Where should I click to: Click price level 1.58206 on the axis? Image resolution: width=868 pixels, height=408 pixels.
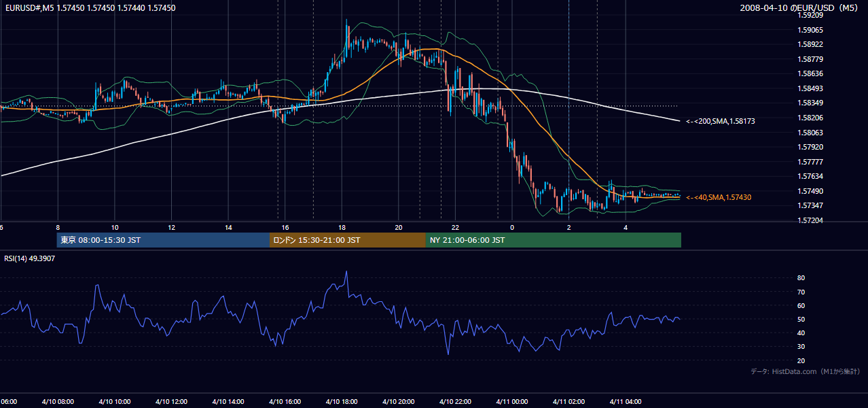[x=810, y=118]
